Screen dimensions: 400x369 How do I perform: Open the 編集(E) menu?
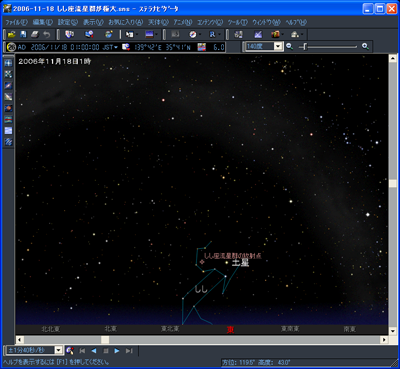(43, 22)
